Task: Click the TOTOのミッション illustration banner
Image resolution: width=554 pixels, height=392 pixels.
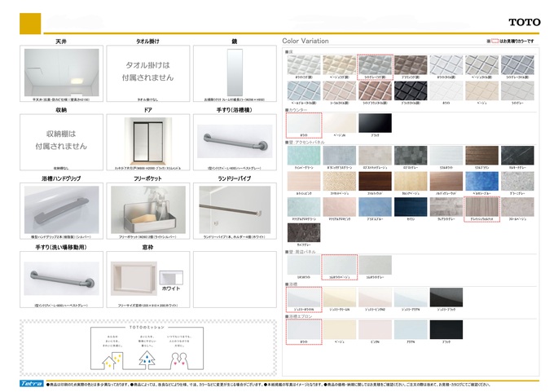Action: click(x=147, y=346)
